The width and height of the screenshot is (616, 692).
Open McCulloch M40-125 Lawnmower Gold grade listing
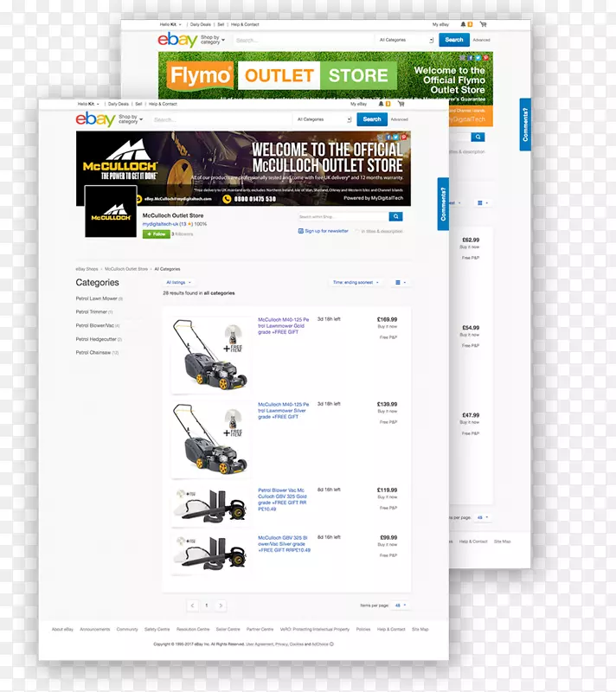click(283, 326)
